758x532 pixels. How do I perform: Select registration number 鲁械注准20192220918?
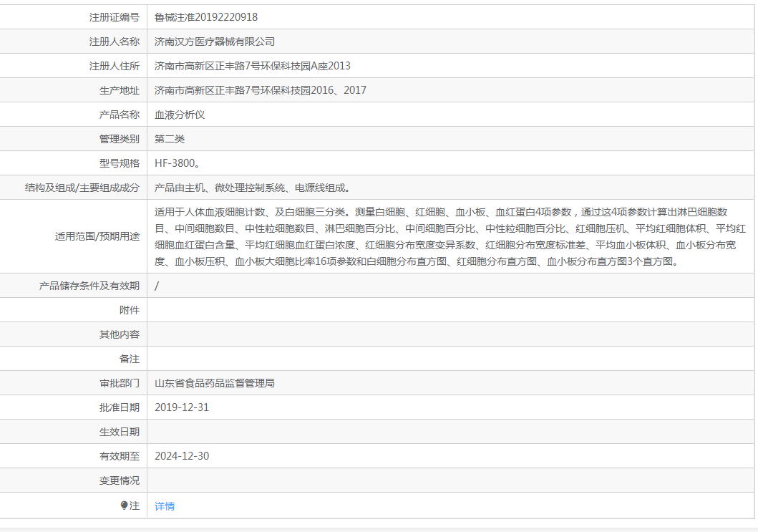pos(206,17)
